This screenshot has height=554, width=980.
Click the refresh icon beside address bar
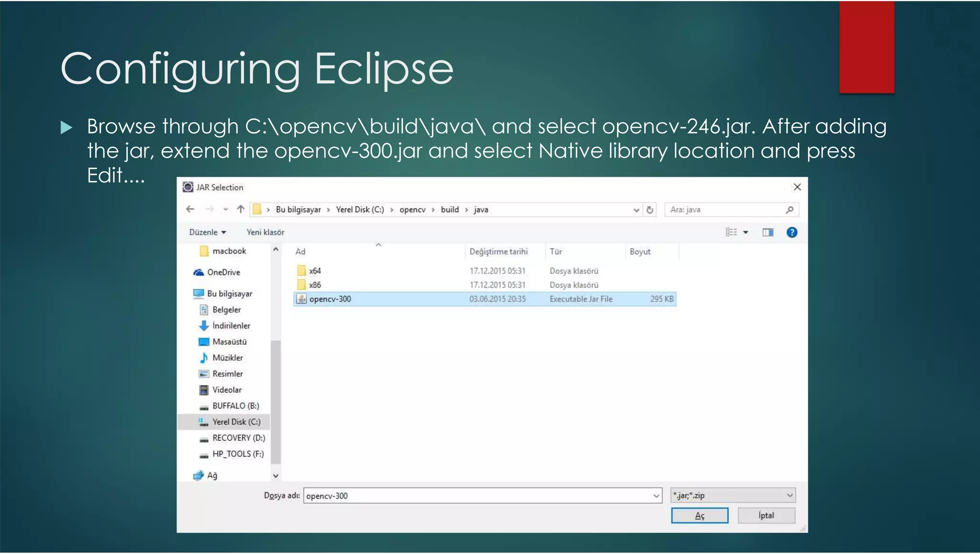pyautogui.click(x=650, y=210)
